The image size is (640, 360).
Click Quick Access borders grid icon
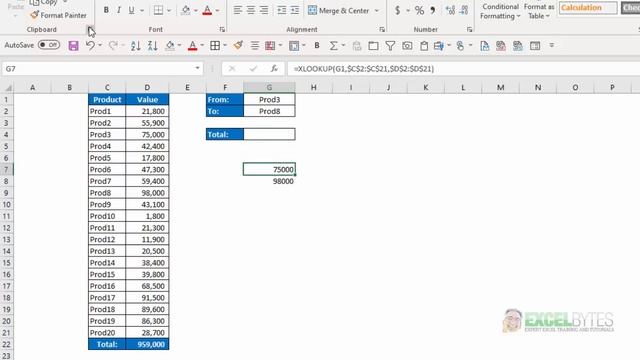[x=215, y=46]
